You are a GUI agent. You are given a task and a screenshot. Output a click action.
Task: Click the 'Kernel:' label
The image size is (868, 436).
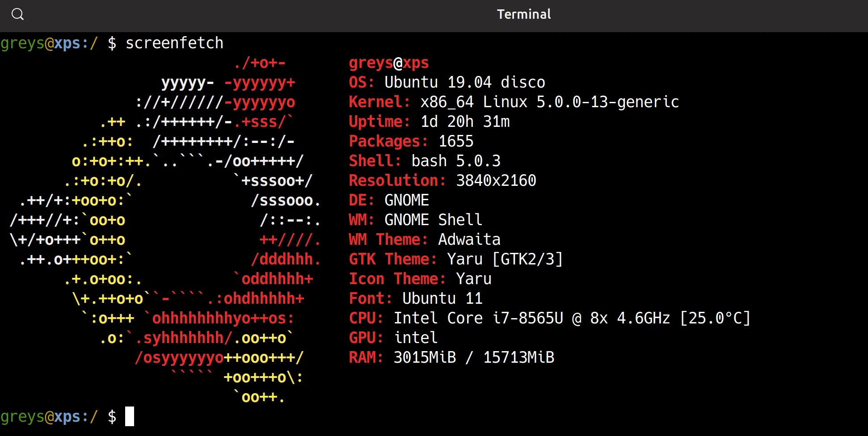pyautogui.click(x=379, y=102)
